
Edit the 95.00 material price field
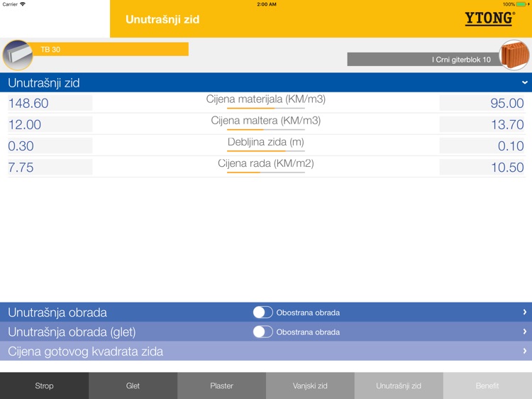point(482,103)
